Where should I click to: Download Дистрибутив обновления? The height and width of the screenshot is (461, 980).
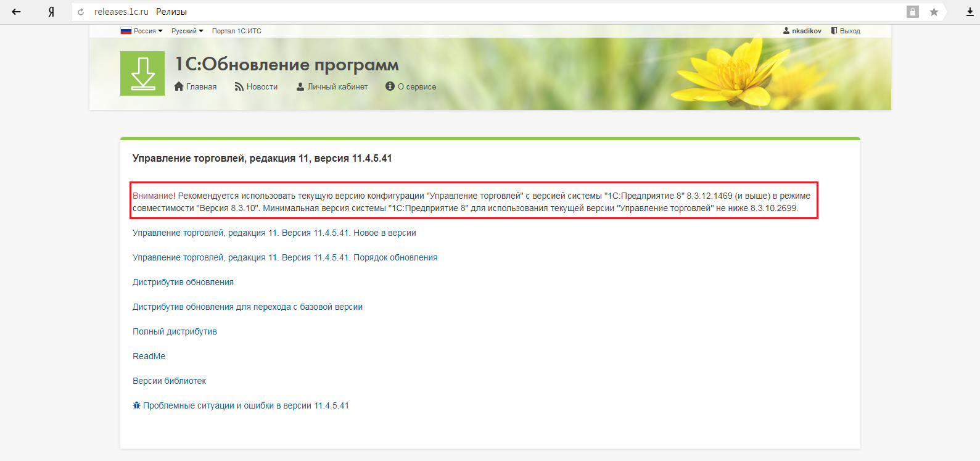pos(183,282)
